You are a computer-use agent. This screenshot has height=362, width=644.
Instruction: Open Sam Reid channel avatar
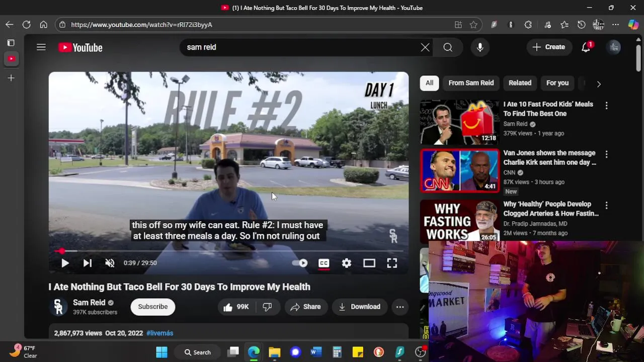click(x=58, y=307)
